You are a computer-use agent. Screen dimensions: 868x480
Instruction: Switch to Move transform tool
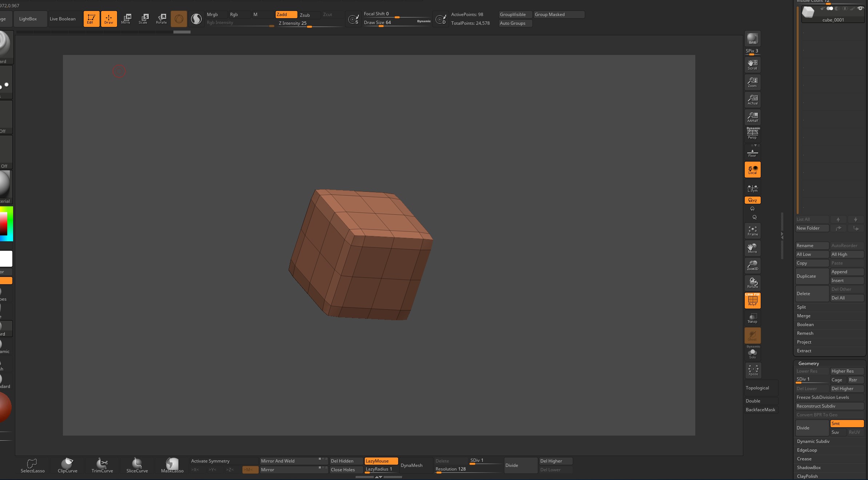coord(126,19)
